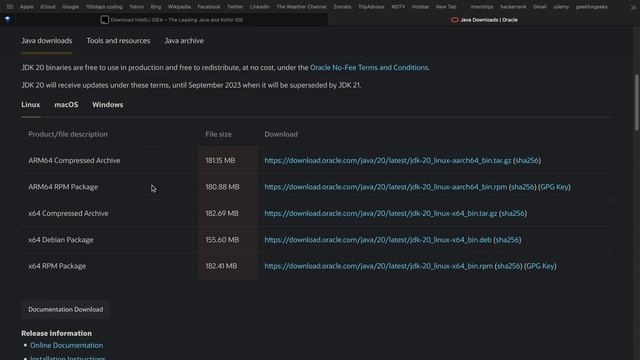The width and height of the screenshot is (640, 360).
Task: Switch to the Windows platform tab
Action: click(x=108, y=105)
